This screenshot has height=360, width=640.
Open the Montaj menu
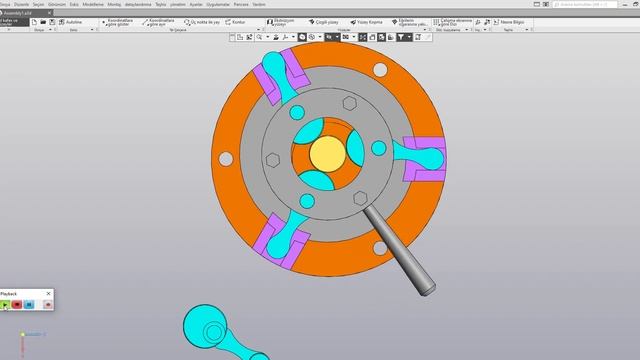click(x=114, y=4)
